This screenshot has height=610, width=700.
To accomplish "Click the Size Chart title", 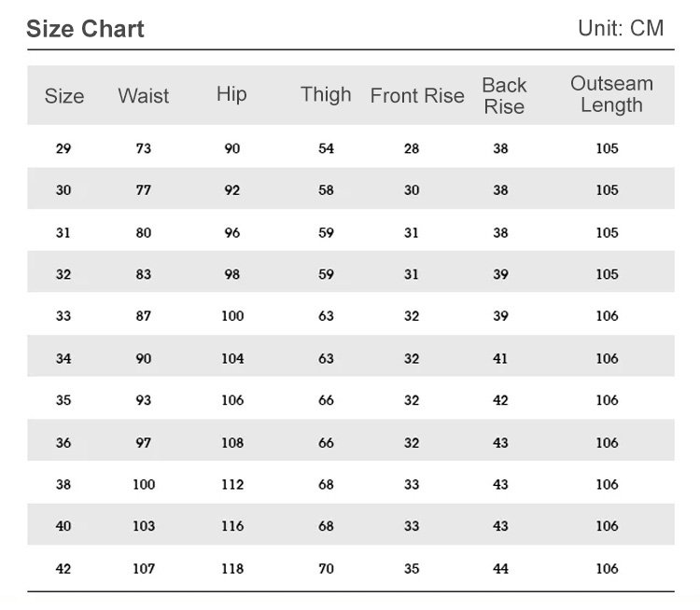I will coord(85,29).
